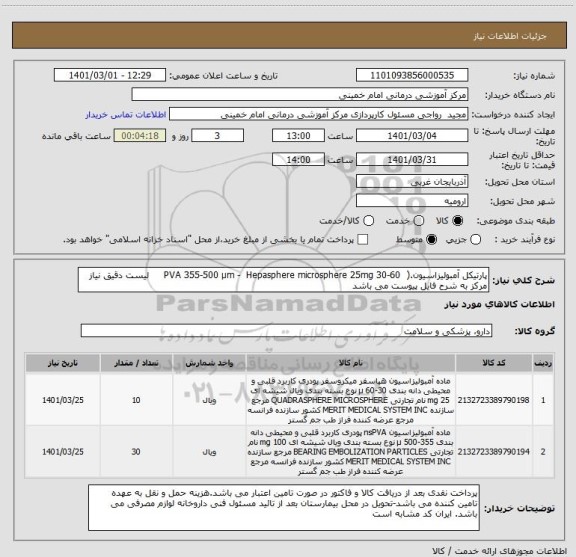576x557 pixels.
Task: Click the 13:00 response deadline time field
Action: (x=298, y=136)
